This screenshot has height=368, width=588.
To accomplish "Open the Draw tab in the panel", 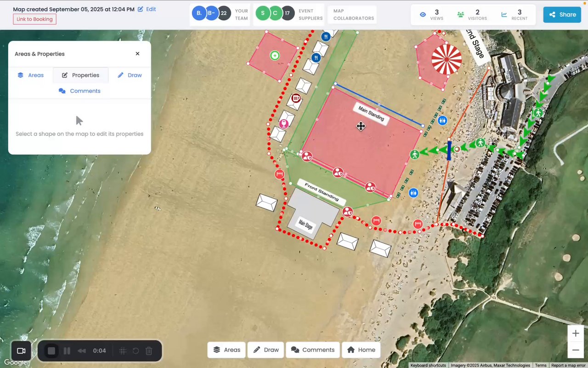I will tap(130, 75).
